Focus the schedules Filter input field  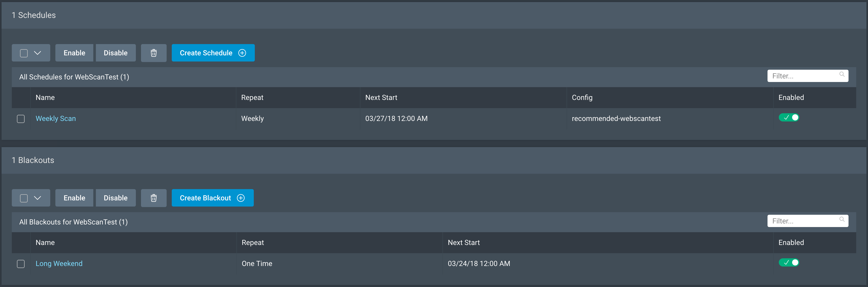[802, 76]
